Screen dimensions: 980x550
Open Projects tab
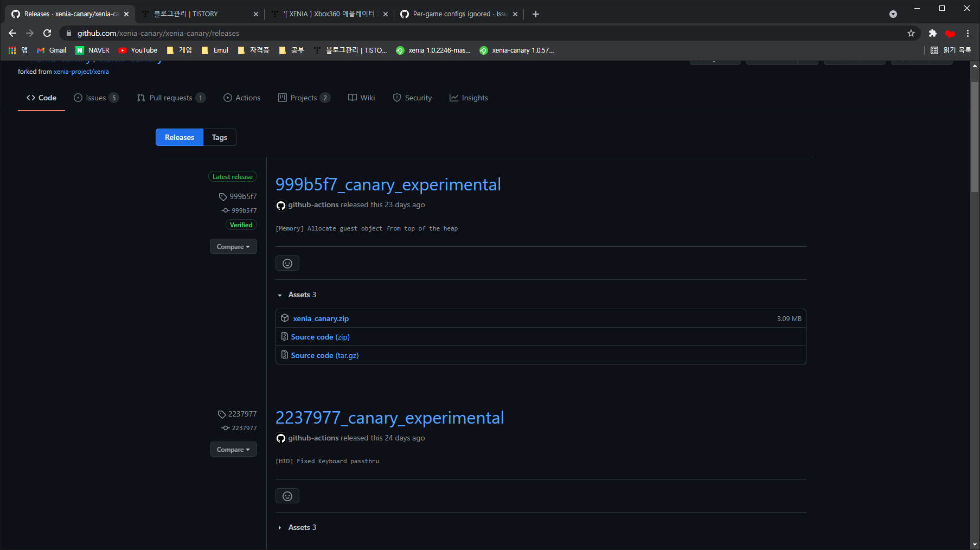click(x=304, y=98)
